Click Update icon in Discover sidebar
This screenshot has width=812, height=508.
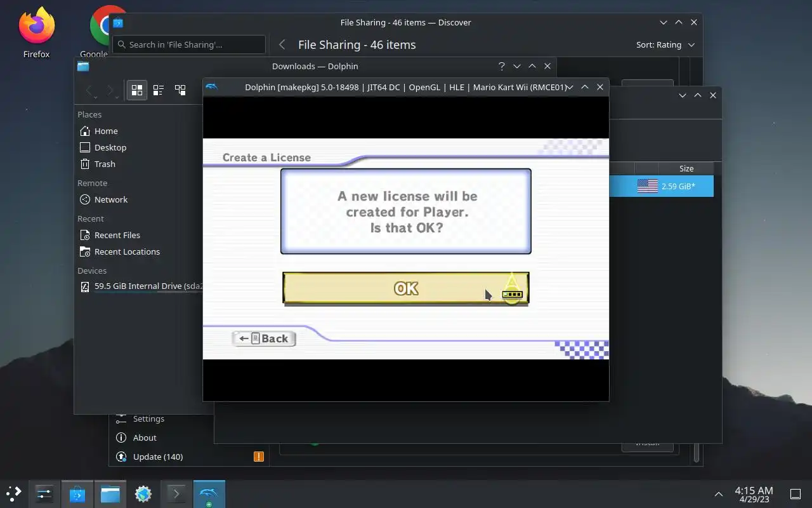121,457
